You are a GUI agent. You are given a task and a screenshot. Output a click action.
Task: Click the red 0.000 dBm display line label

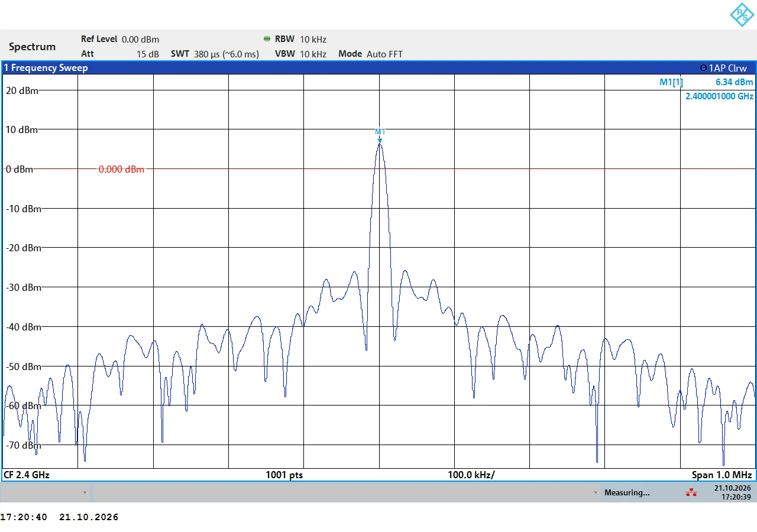(121, 169)
